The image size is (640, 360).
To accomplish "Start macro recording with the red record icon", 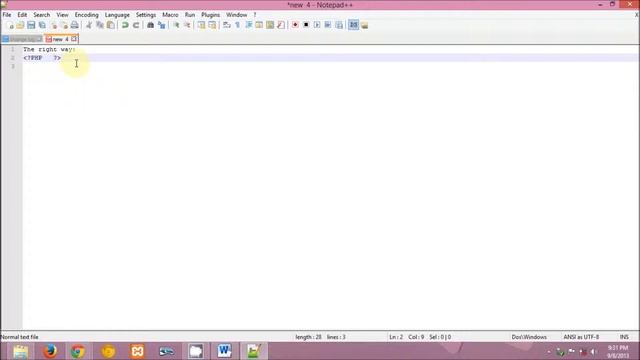I will pos(295,25).
